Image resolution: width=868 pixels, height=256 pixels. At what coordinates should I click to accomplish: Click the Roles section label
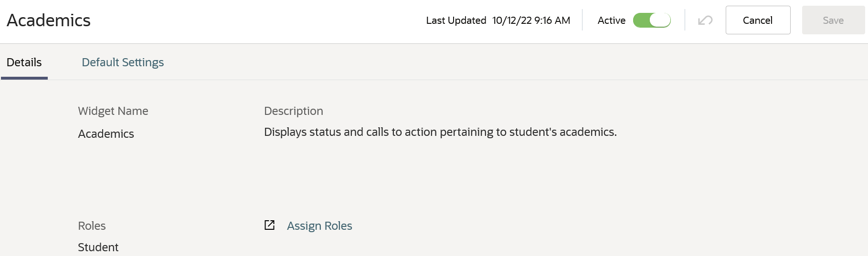coord(92,226)
